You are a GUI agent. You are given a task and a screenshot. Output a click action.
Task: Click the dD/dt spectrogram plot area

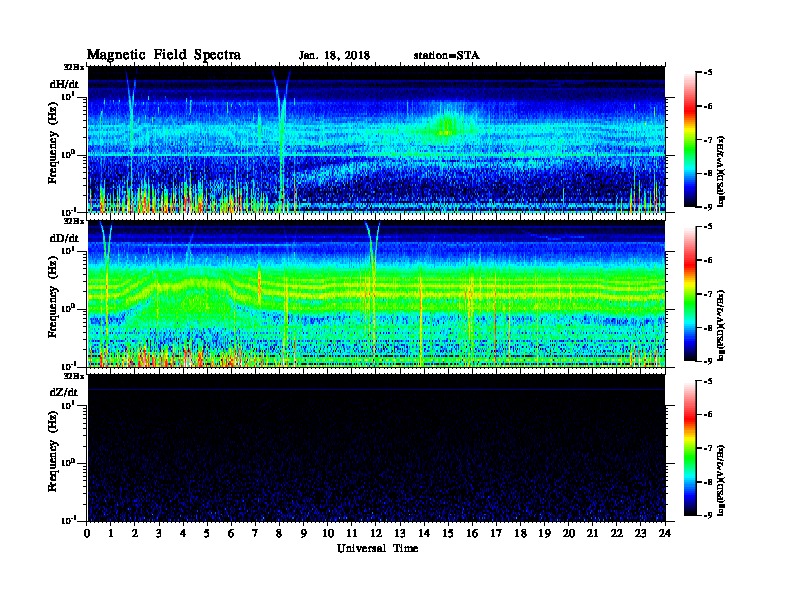tap(376, 294)
